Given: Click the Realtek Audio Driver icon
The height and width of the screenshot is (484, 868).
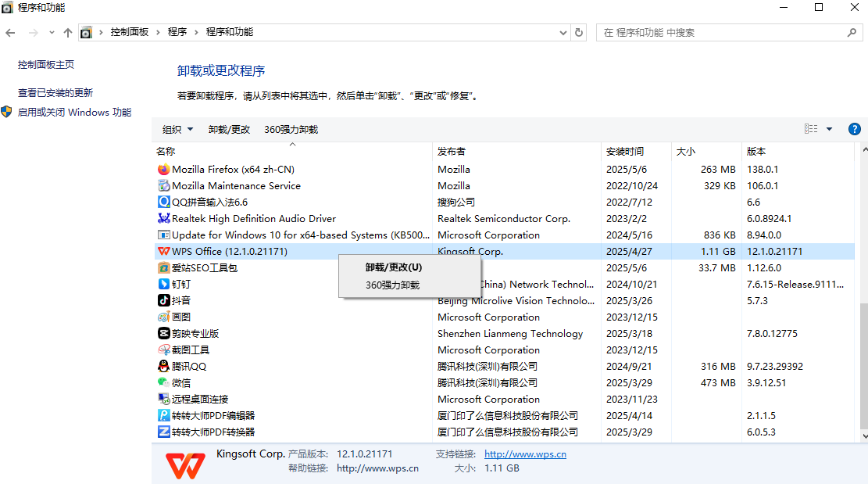Looking at the screenshot, I should (164, 218).
